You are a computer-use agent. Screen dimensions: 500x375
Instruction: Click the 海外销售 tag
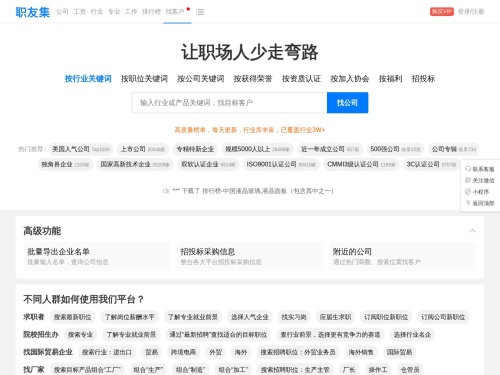pos(361,352)
